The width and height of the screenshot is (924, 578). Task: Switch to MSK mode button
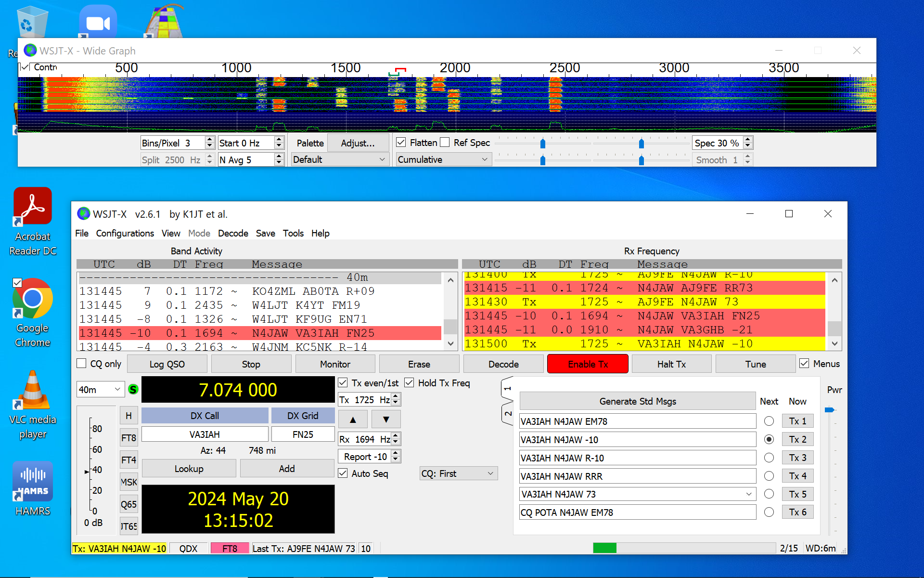pyautogui.click(x=128, y=482)
